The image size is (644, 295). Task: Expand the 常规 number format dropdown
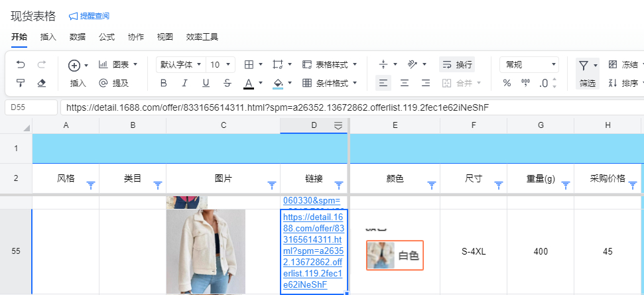coord(529,64)
